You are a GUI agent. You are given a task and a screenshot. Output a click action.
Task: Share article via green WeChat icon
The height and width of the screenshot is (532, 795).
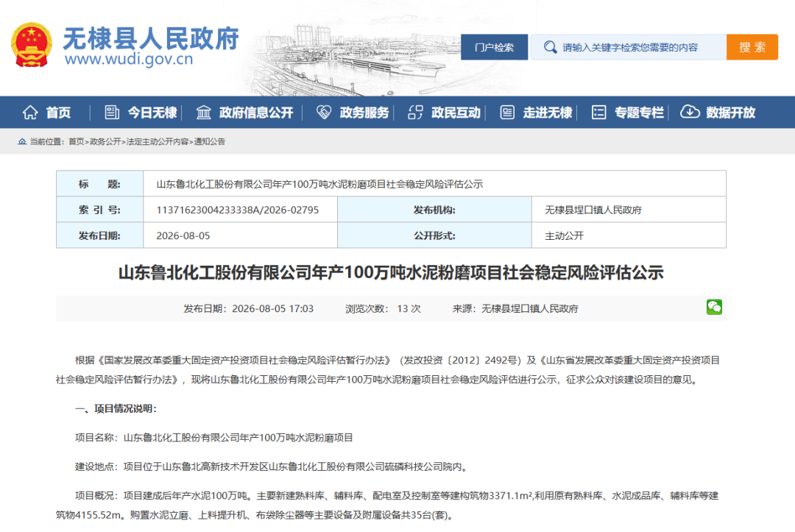pos(714,307)
